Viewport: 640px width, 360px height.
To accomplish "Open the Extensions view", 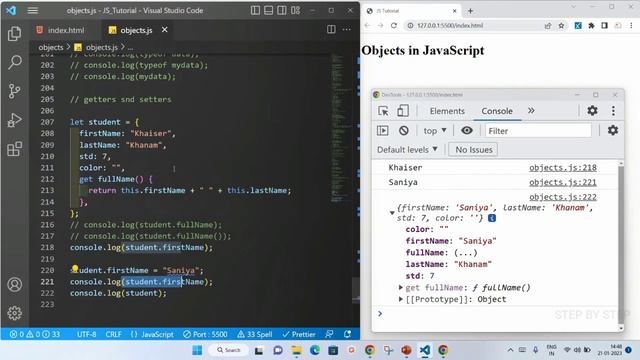I will pyautogui.click(x=15, y=149).
